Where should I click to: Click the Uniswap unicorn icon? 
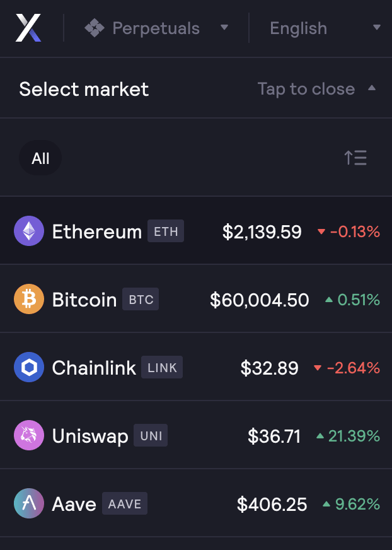[x=29, y=436]
